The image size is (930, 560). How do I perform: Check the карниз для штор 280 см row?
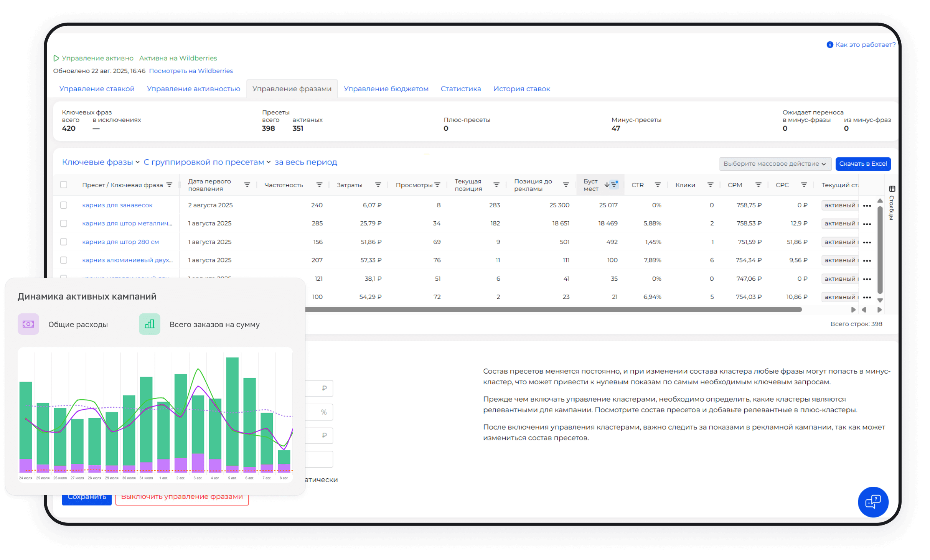pos(64,242)
